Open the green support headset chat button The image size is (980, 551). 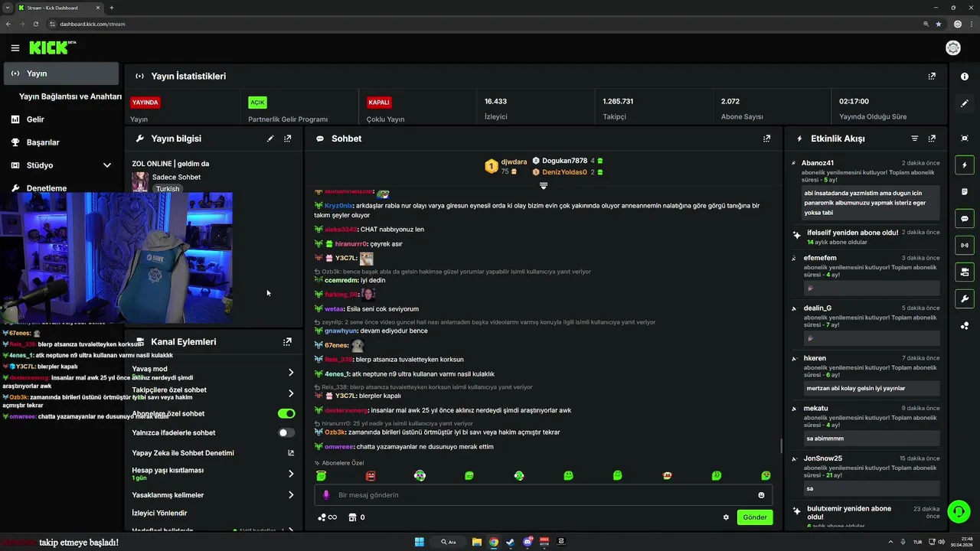tap(958, 510)
